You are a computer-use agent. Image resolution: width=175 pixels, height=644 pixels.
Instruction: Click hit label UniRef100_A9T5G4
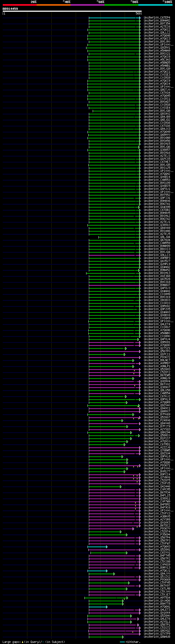tap(157, 598)
